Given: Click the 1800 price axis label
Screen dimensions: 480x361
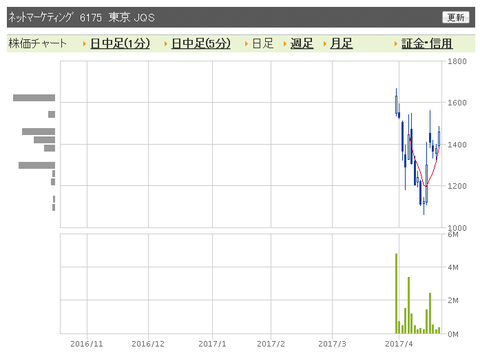Looking at the screenshot, I should [x=457, y=61].
